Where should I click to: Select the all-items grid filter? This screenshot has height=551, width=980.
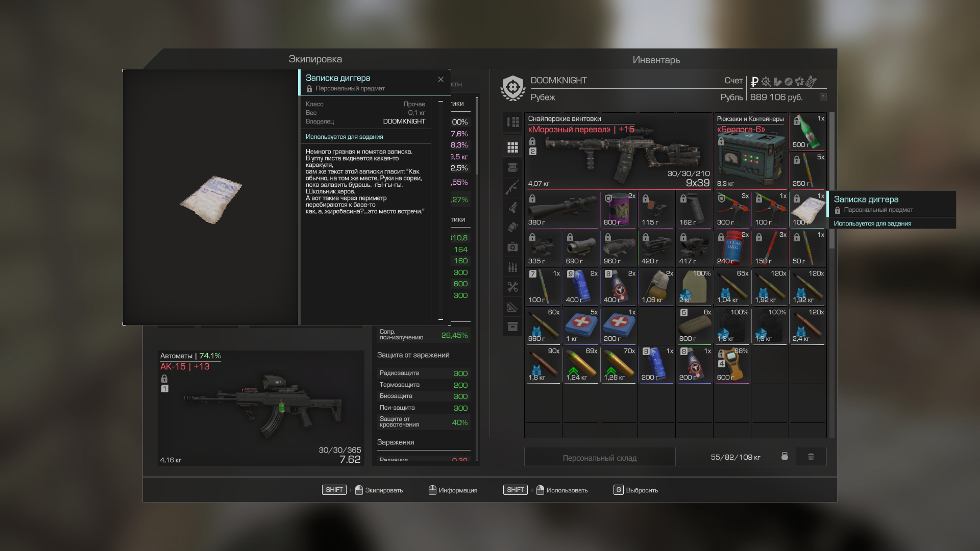(512, 147)
